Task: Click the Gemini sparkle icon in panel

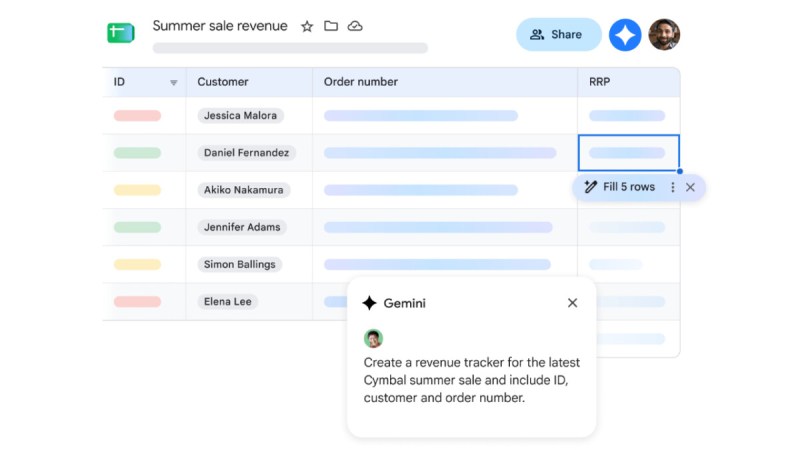Action: coord(369,303)
